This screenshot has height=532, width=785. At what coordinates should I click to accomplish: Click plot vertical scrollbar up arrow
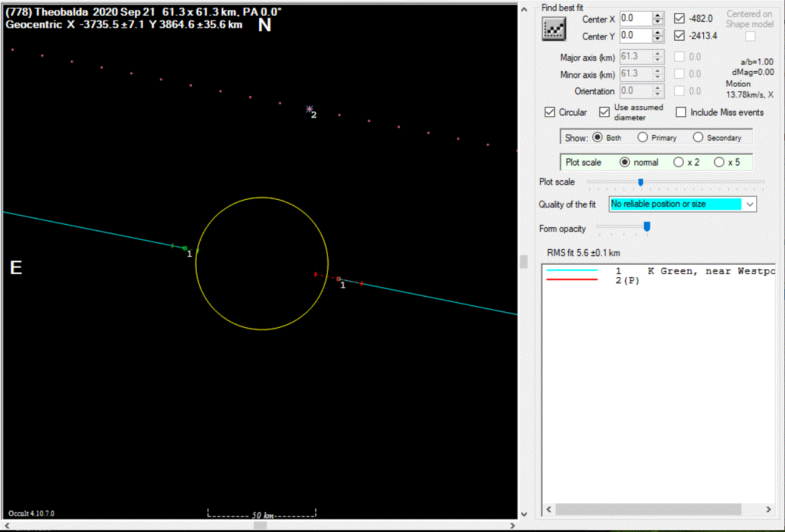pyautogui.click(x=523, y=9)
